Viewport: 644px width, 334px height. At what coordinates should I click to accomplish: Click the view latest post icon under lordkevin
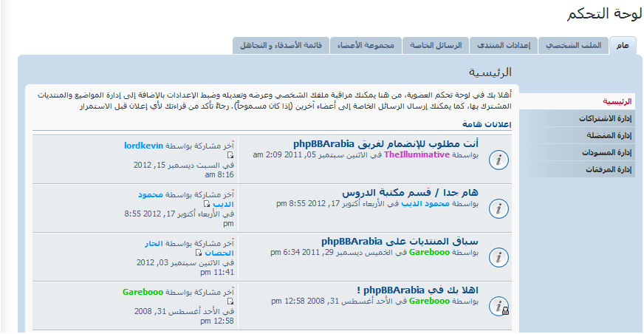[230, 156]
